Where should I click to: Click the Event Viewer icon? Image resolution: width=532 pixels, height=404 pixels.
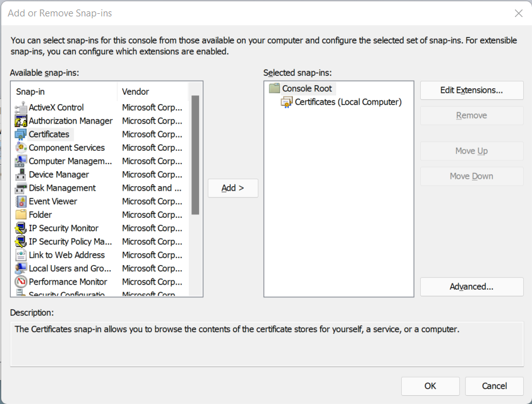21,201
